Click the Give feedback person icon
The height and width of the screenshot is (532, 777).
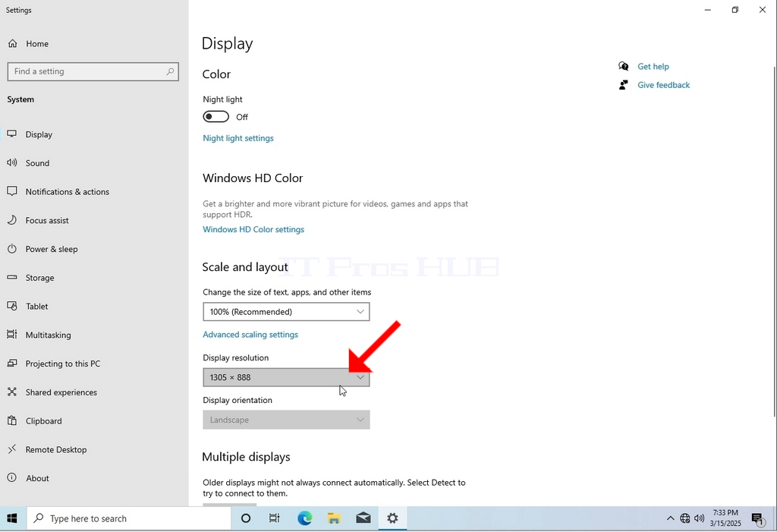coord(624,85)
